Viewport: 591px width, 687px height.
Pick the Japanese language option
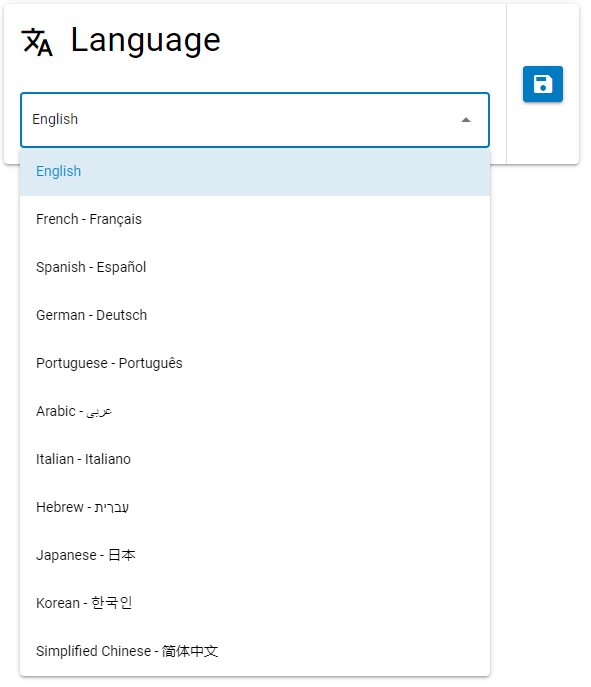[255, 555]
